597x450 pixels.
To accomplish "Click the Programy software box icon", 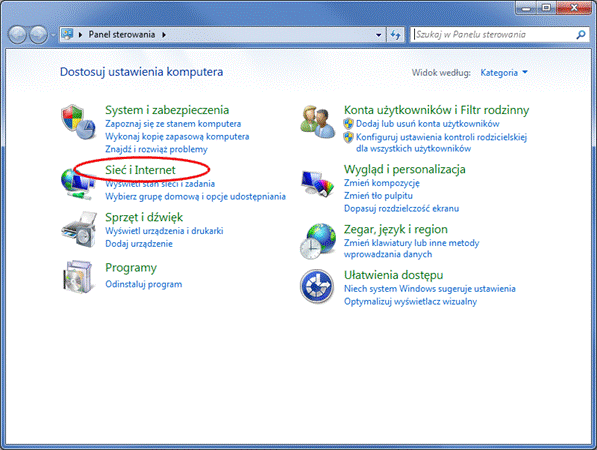I will 78,277.
